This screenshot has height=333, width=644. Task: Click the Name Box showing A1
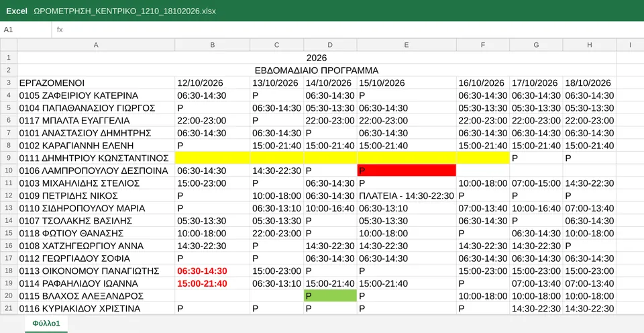click(26, 30)
